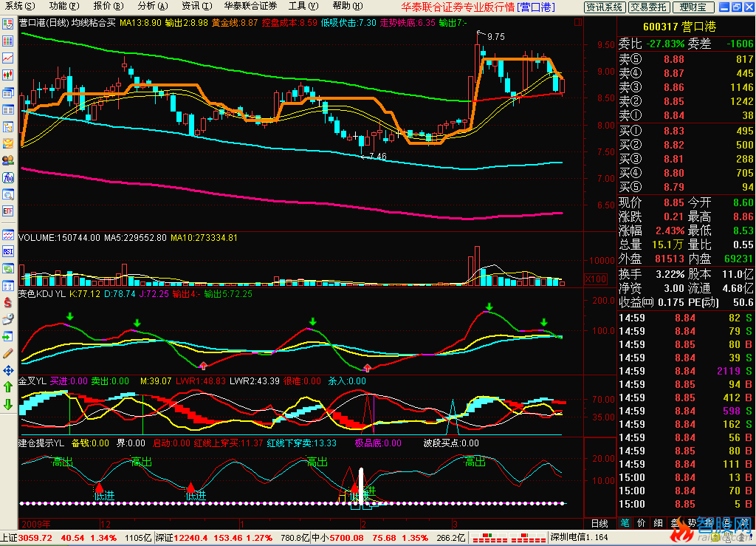Image resolution: width=756 pixels, height=546 pixels.
Task: Click the X100 volume scale label
Action: click(595, 279)
